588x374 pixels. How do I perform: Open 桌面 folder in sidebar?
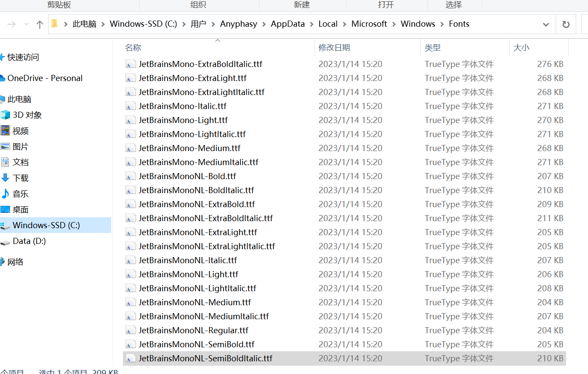coord(21,210)
